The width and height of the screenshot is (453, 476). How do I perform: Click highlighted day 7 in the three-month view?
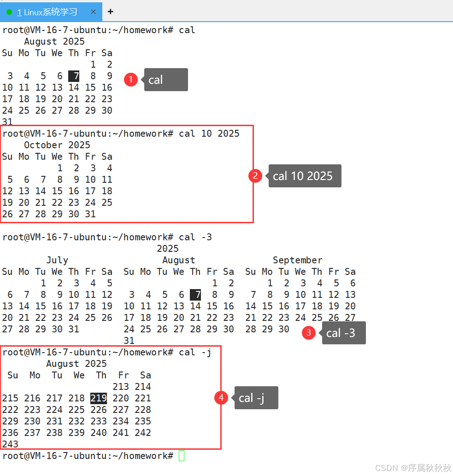(x=195, y=295)
